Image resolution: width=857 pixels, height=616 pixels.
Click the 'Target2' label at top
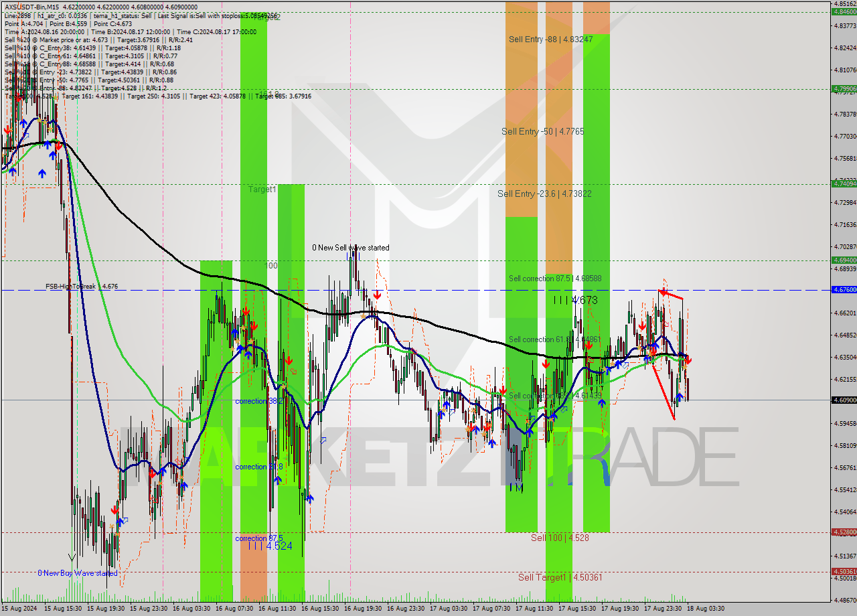(267, 17)
